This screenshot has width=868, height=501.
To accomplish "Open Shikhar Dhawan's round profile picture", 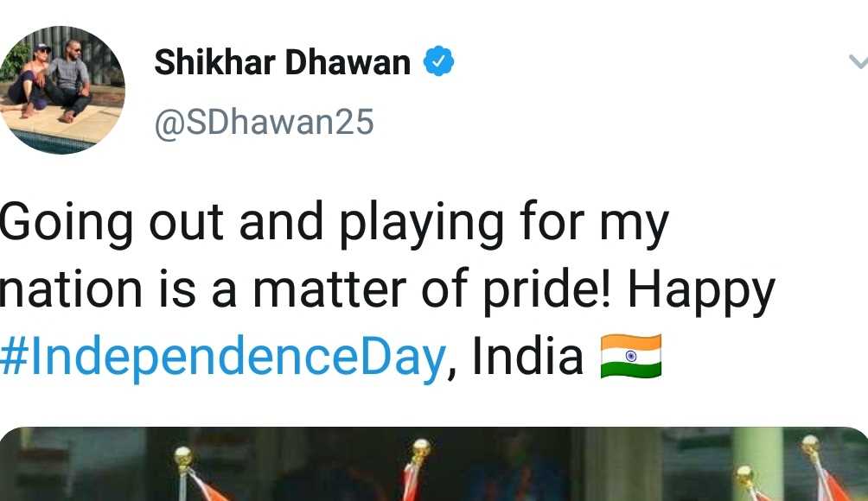I will 61,90.
